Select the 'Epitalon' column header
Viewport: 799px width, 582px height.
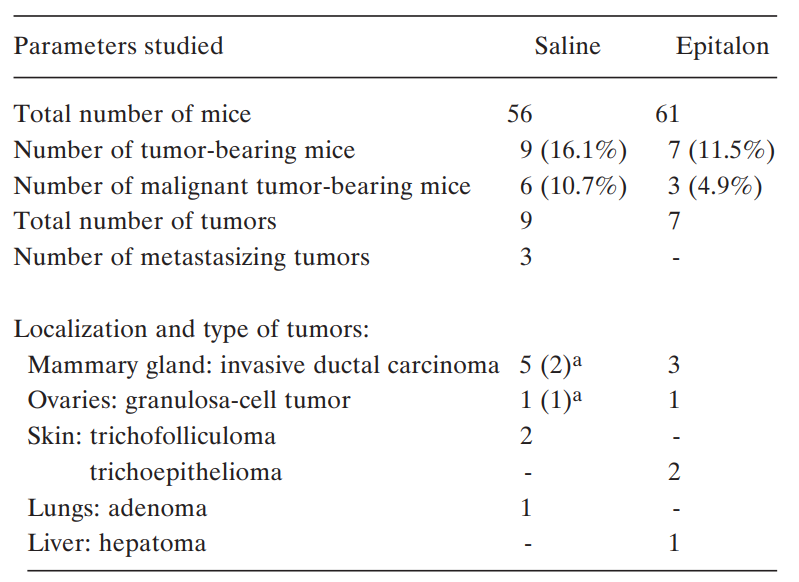722,46
